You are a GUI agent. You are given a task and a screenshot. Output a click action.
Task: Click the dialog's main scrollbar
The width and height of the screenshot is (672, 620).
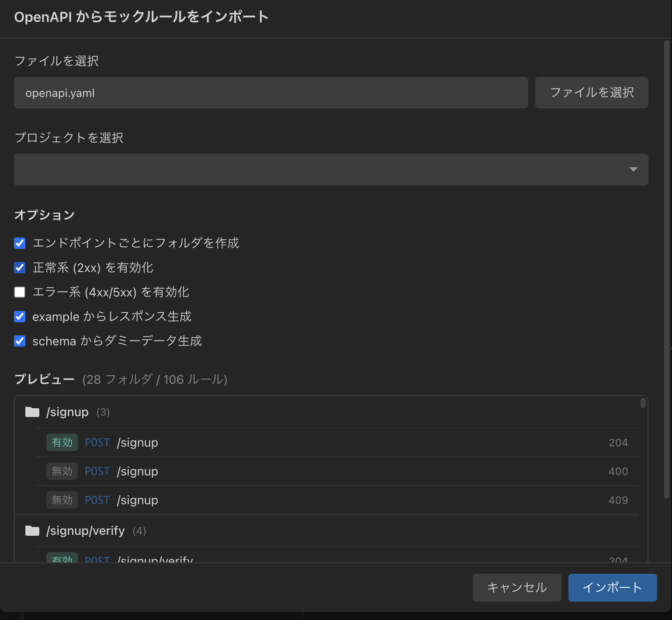(667, 269)
